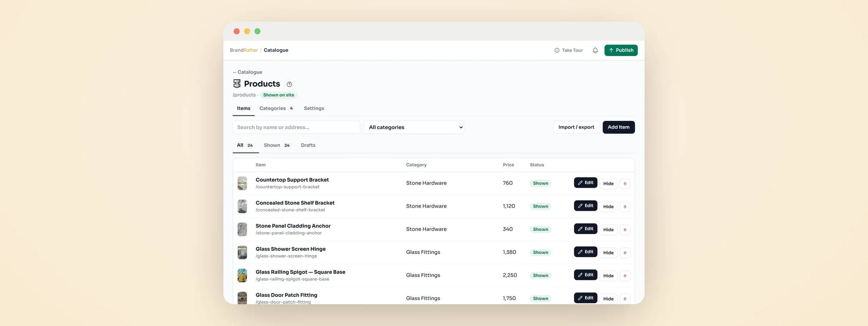Open the Products help question-mark icon
Image resolution: width=868 pixels, height=326 pixels.
pyautogui.click(x=289, y=84)
